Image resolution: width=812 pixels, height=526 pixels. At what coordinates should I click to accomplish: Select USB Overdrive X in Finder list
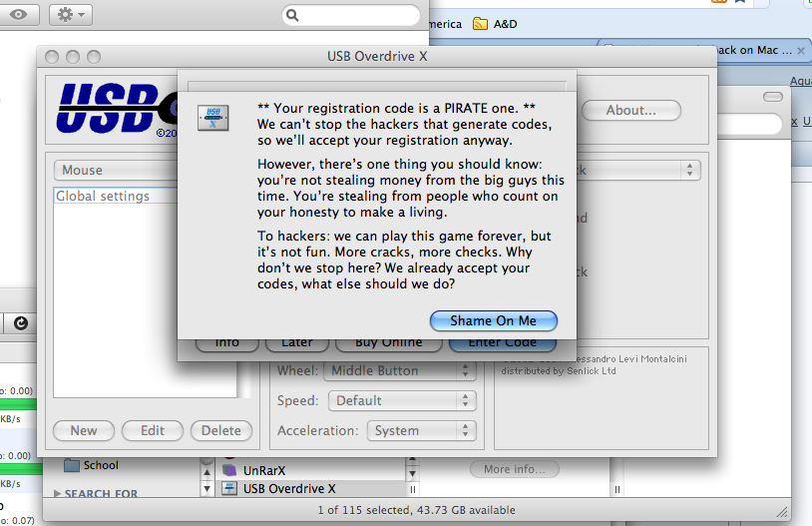pyautogui.click(x=310, y=488)
